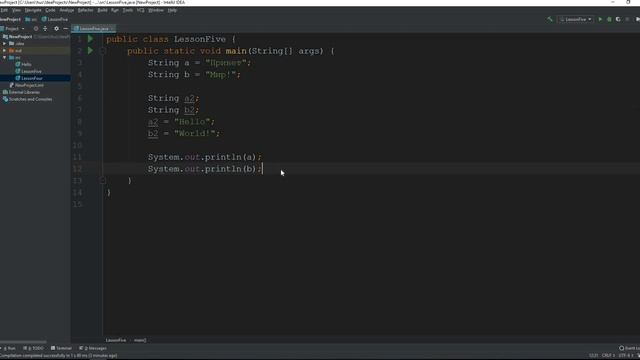Image resolution: width=640 pixels, height=360 pixels.
Task: Click the fold end marker at main's closing brace
Action: [103, 180]
